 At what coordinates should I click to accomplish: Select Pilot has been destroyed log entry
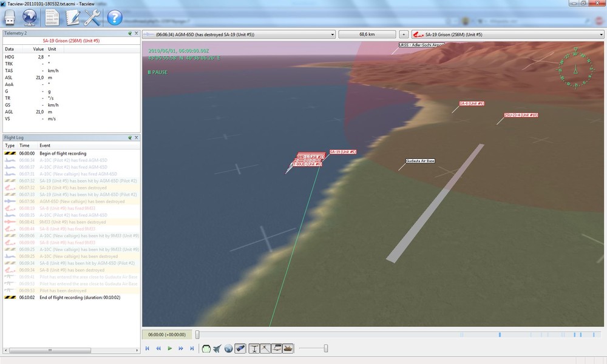pyautogui.click(x=72, y=291)
